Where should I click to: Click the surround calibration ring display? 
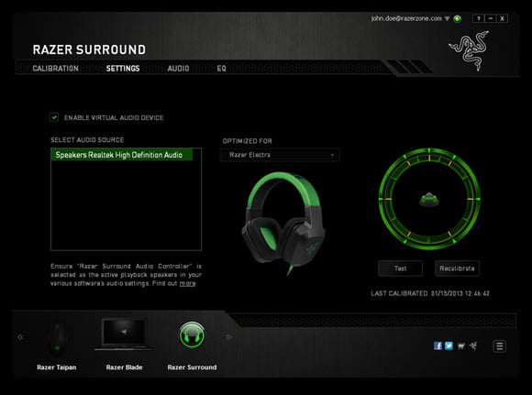pos(429,199)
